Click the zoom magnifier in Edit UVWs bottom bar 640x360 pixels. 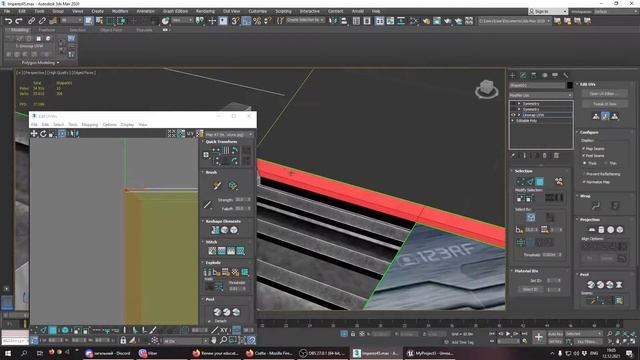(223, 340)
